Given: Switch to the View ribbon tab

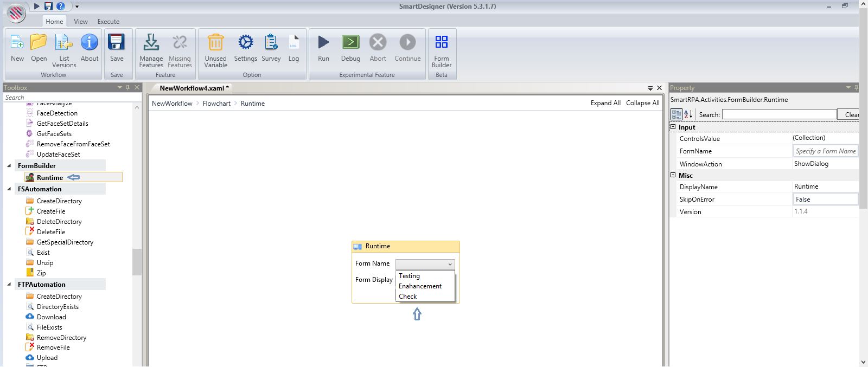Looking at the screenshot, I should (x=81, y=22).
